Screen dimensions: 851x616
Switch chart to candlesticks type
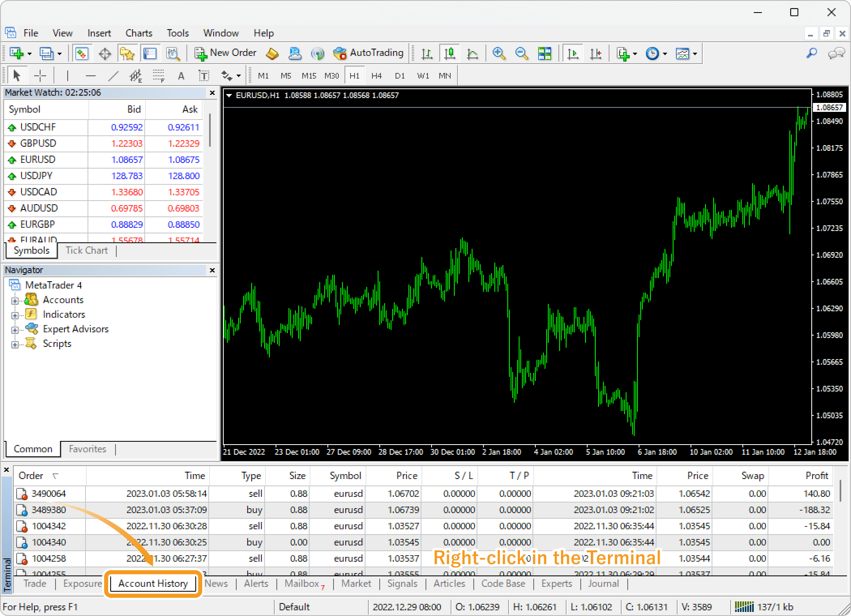449,53
